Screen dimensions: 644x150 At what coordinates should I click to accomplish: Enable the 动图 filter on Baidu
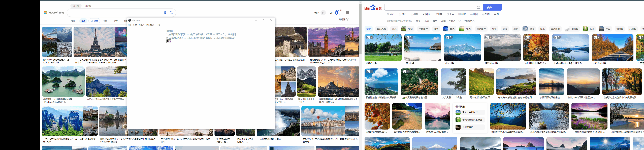tap(443, 21)
